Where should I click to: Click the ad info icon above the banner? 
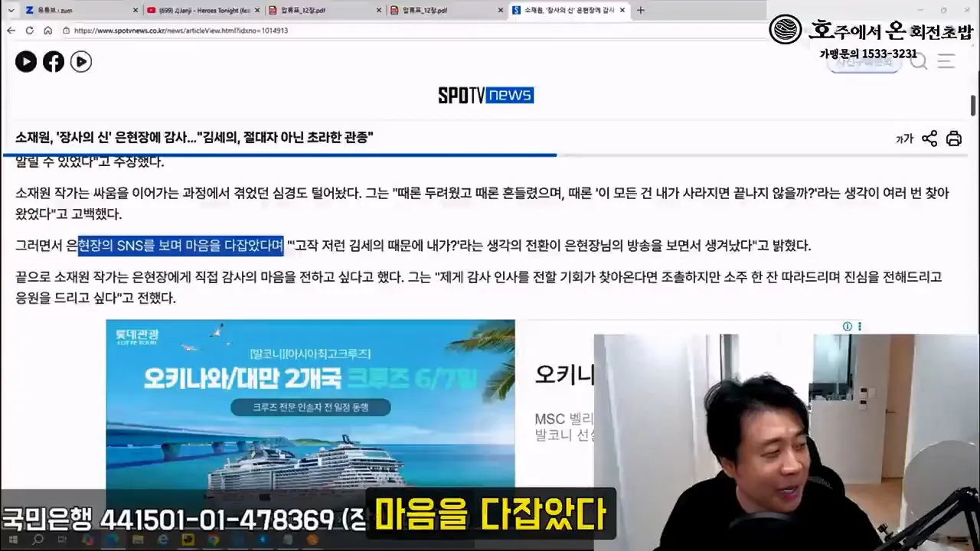[x=848, y=327]
